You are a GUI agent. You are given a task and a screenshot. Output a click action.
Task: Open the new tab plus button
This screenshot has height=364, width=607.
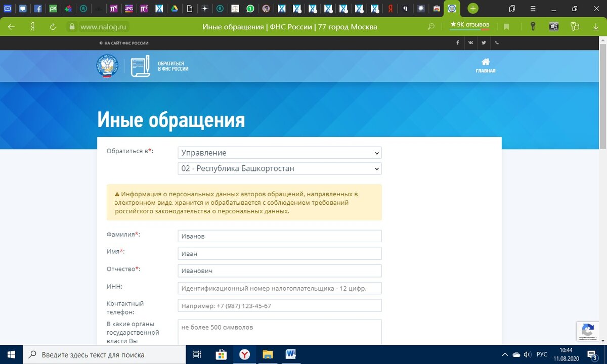click(472, 9)
